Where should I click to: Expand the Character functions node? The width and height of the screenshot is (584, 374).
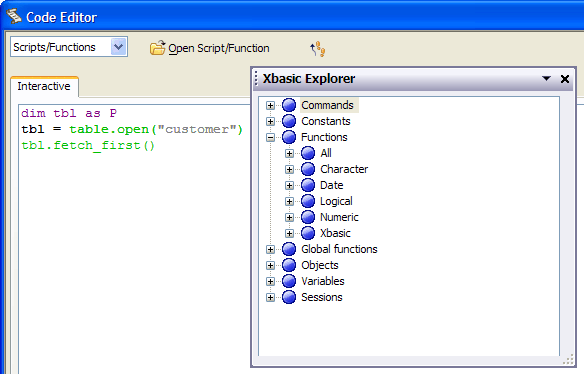pyautogui.click(x=289, y=169)
